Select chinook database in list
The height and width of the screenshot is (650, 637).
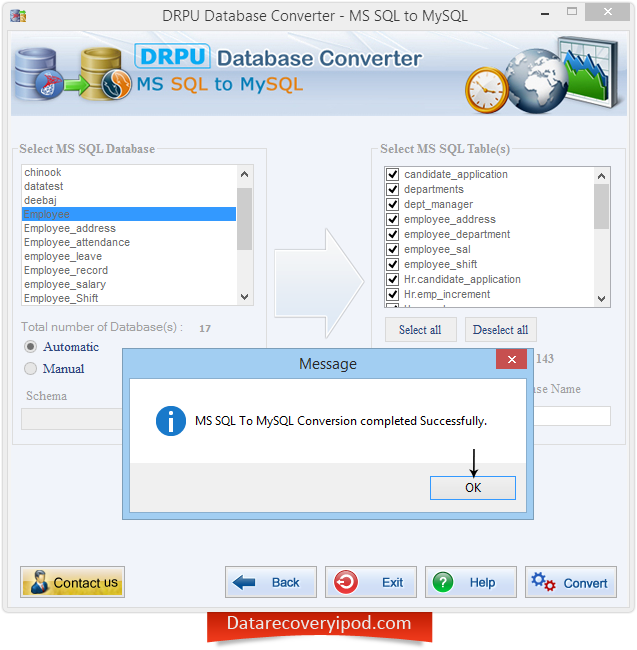point(129,172)
